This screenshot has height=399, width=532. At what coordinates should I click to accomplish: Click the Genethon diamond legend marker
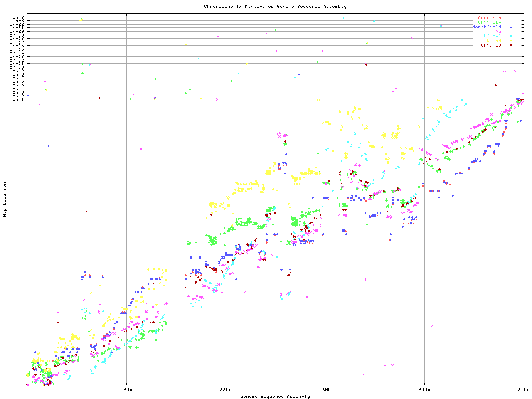(511, 18)
